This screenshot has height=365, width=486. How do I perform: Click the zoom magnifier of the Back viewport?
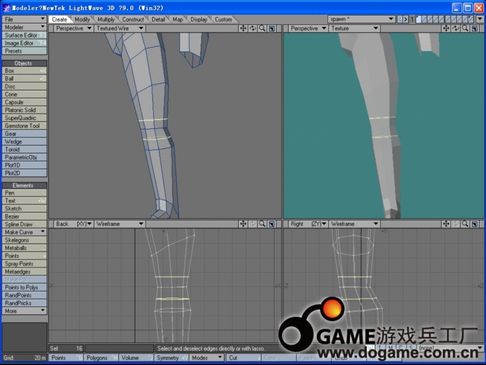262,224
